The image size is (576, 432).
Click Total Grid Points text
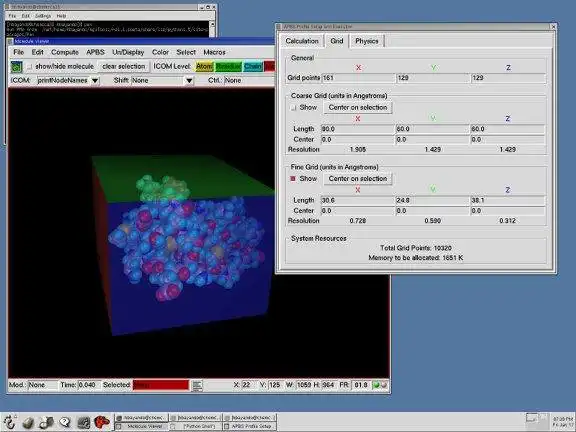coord(416,248)
